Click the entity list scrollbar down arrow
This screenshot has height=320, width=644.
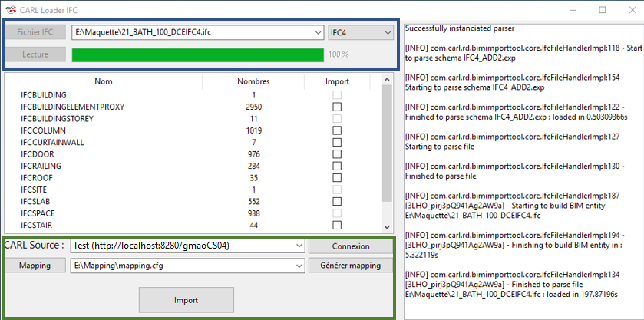387,226
